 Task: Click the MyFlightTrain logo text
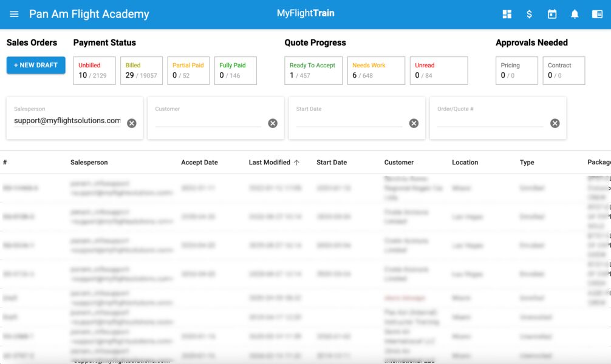(x=305, y=13)
